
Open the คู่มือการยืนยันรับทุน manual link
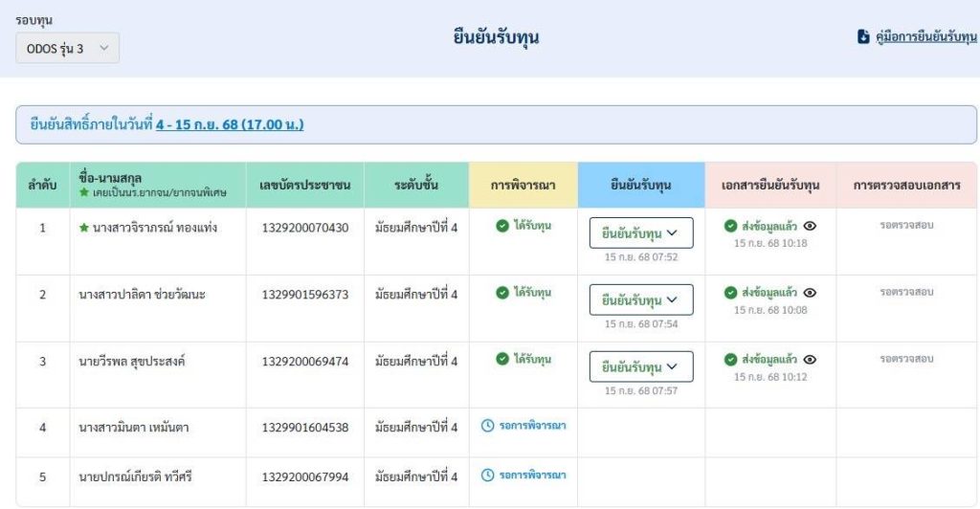click(x=925, y=37)
